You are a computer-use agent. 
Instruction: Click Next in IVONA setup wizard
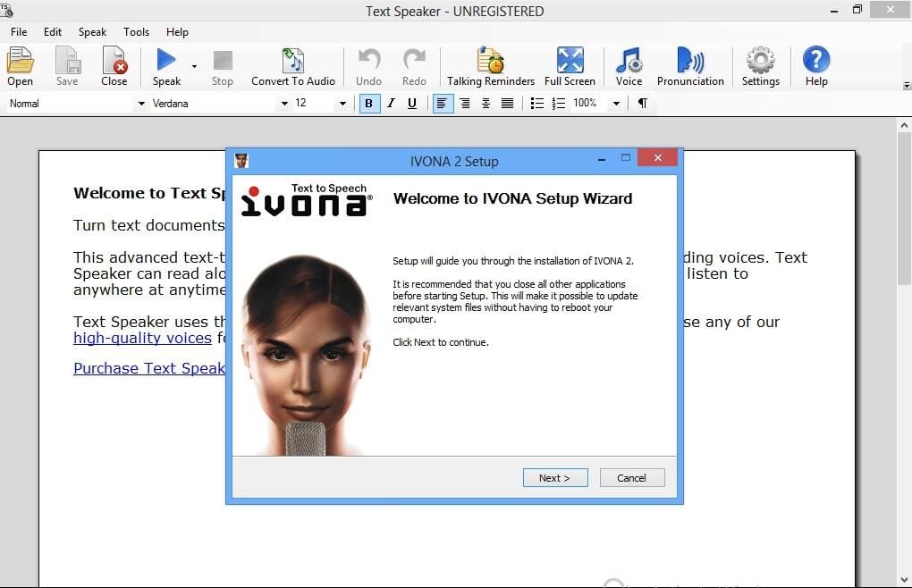[555, 477]
